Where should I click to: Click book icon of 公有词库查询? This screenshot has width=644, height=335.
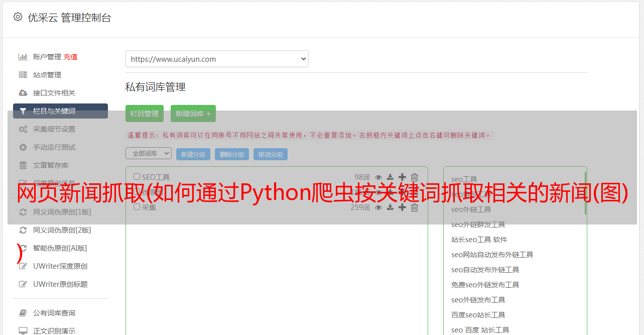click(23, 313)
